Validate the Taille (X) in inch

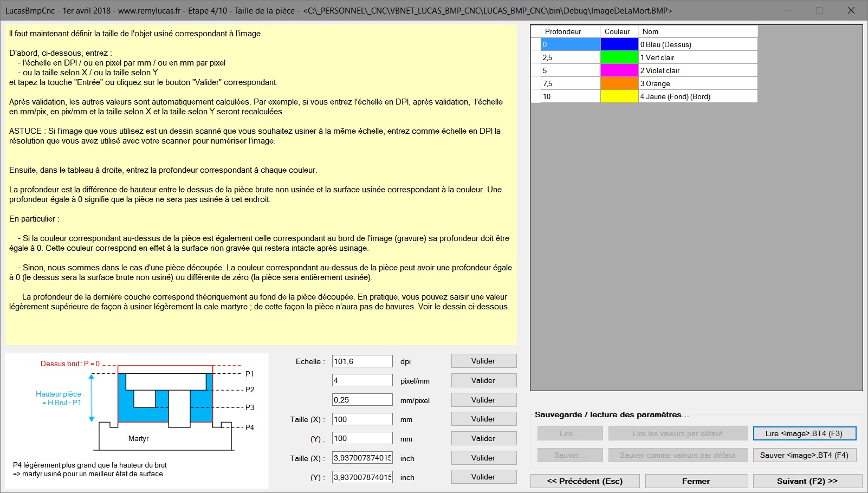point(483,458)
